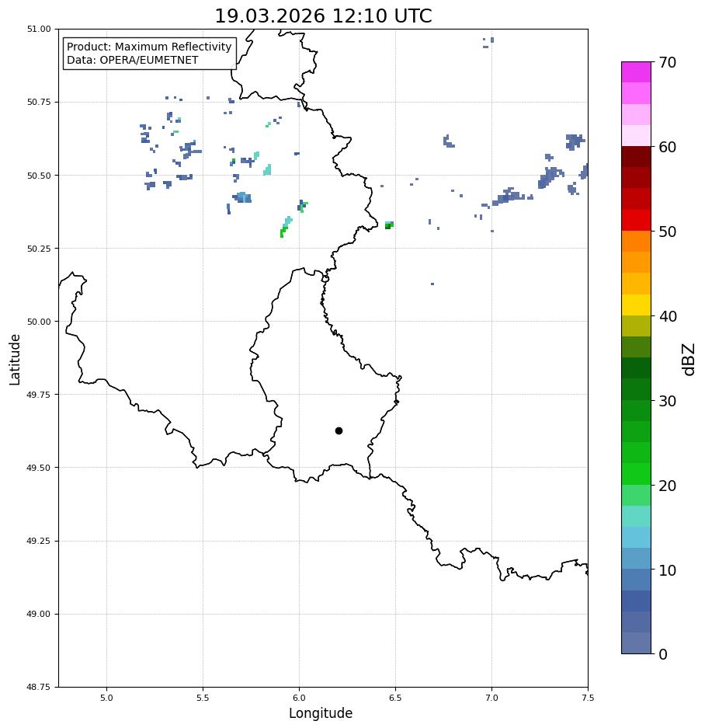
Task: Click the dark red colorbar segment below 60
Action: pos(637,156)
